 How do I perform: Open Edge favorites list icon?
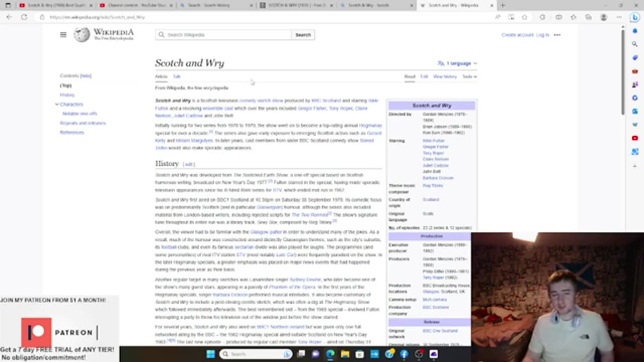click(x=573, y=17)
